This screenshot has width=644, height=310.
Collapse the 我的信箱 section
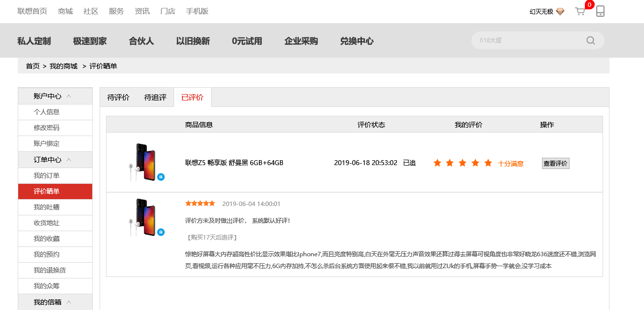(x=69, y=302)
